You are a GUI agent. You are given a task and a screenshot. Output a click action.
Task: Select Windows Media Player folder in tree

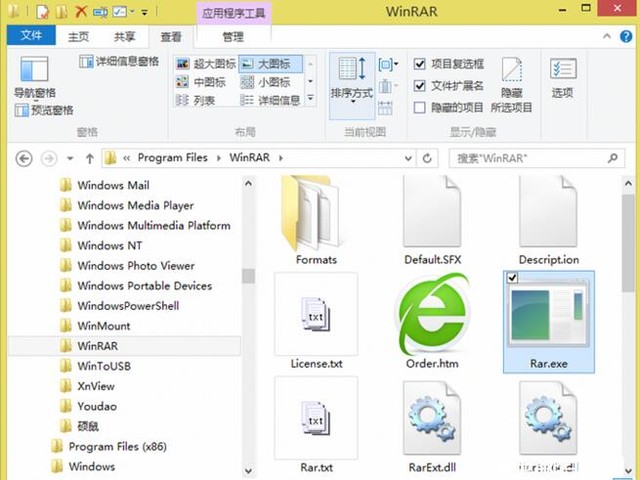pyautogui.click(x=136, y=205)
